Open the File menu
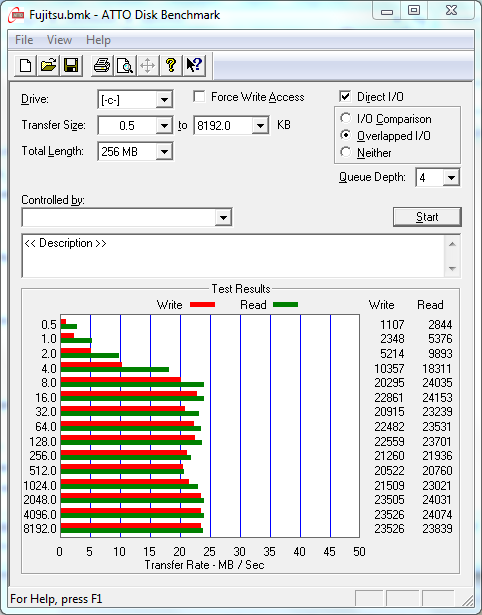Image resolution: width=482 pixels, height=615 pixels. click(x=24, y=40)
